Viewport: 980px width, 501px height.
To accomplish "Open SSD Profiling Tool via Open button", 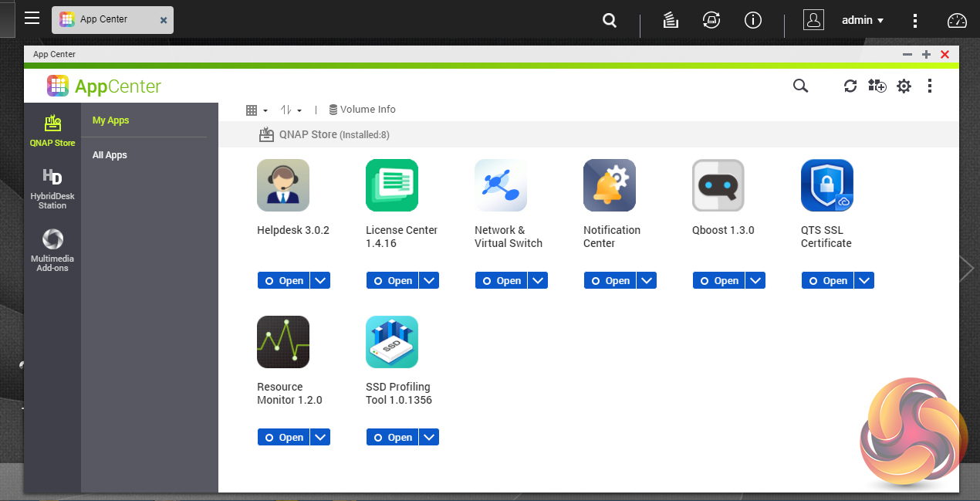I will coord(392,438).
